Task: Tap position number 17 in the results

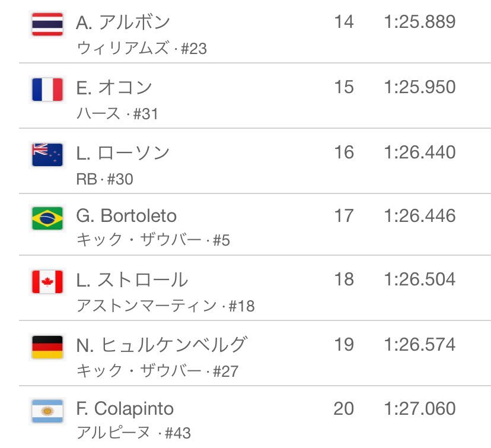Action: pos(344,216)
